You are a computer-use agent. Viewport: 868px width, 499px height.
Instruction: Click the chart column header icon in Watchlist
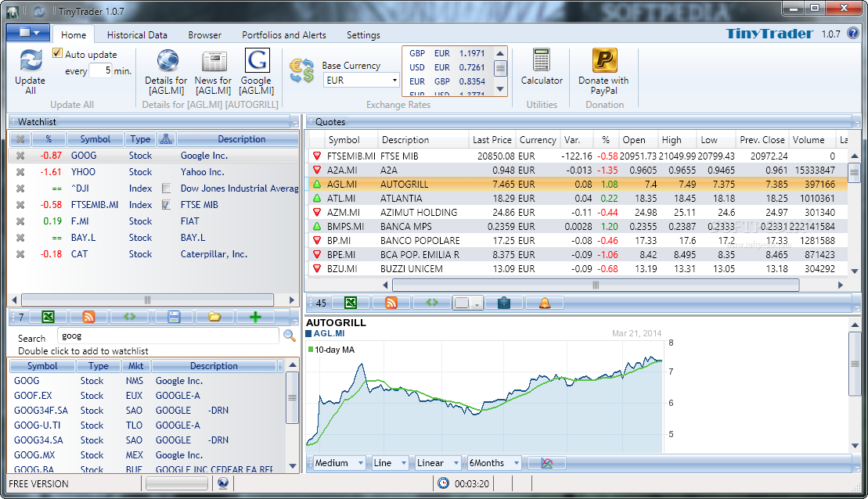[x=166, y=139]
